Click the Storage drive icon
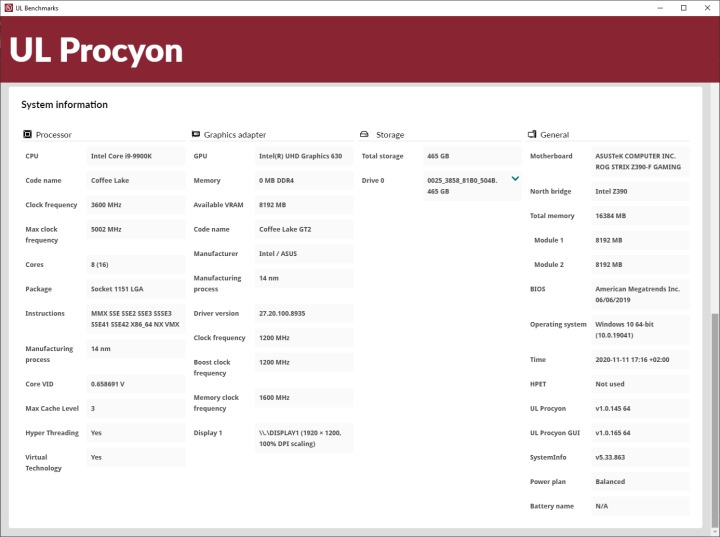Image resolution: width=720 pixels, height=537 pixels. click(x=364, y=134)
